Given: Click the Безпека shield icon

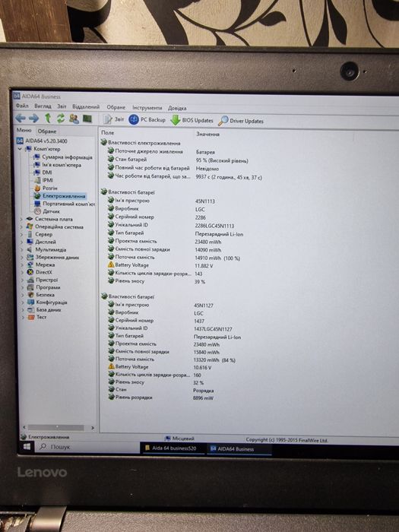Looking at the screenshot, I should click(30, 295).
